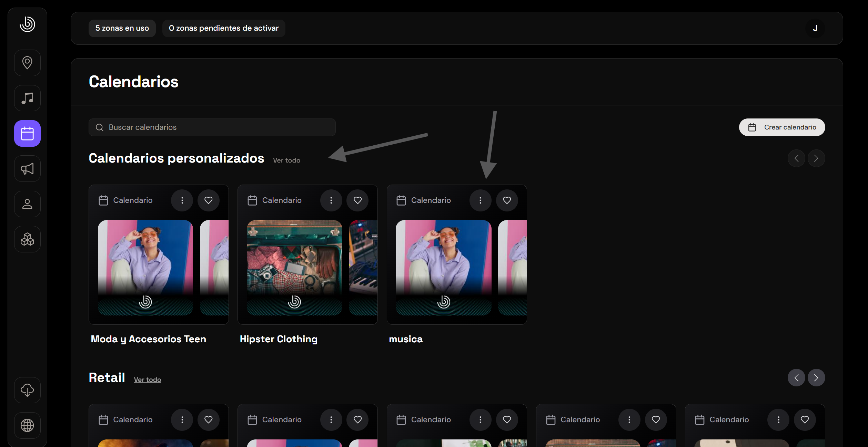Click the Crear calendario button
This screenshot has width=868, height=447.
[x=782, y=127]
